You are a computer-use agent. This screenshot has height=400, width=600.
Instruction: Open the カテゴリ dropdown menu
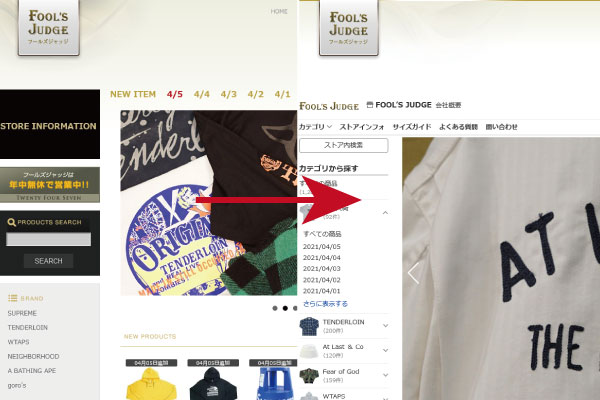click(x=315, y=127)
